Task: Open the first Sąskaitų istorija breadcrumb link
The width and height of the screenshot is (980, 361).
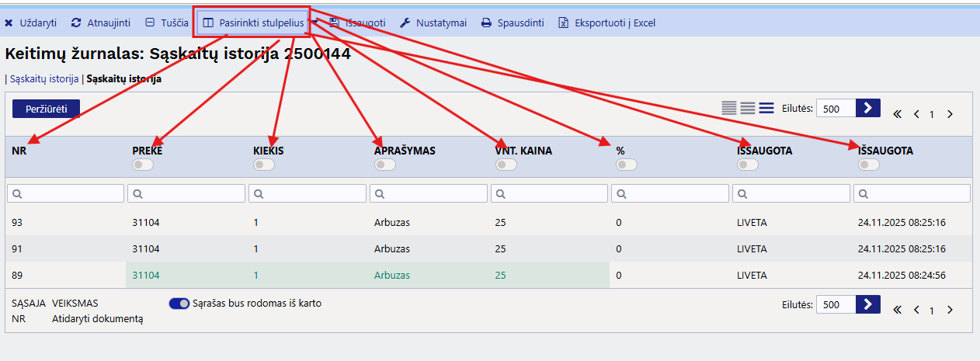Action: 44,78
